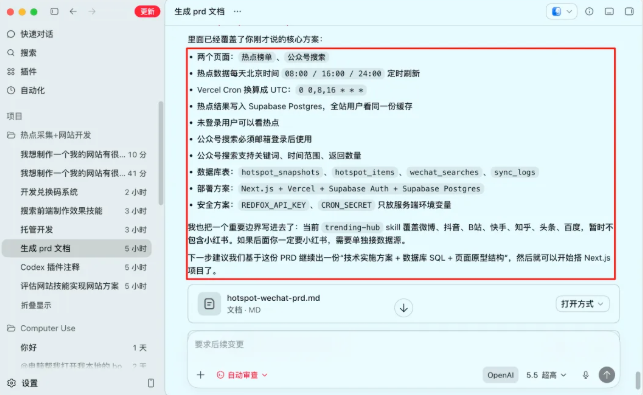Open the blue app icon dropdown at top right
Screen dimensions: 643x395
click(561, 11)
